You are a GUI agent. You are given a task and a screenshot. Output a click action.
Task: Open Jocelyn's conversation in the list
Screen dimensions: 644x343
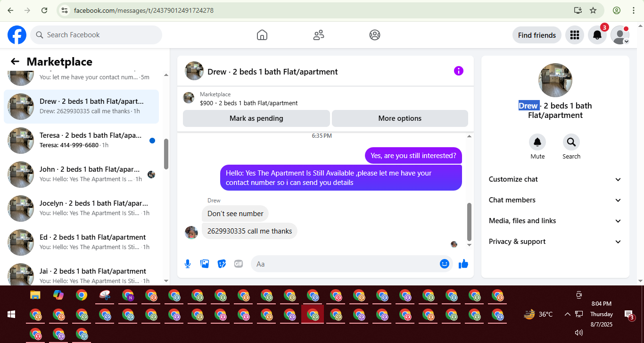[x=81, y=209]
